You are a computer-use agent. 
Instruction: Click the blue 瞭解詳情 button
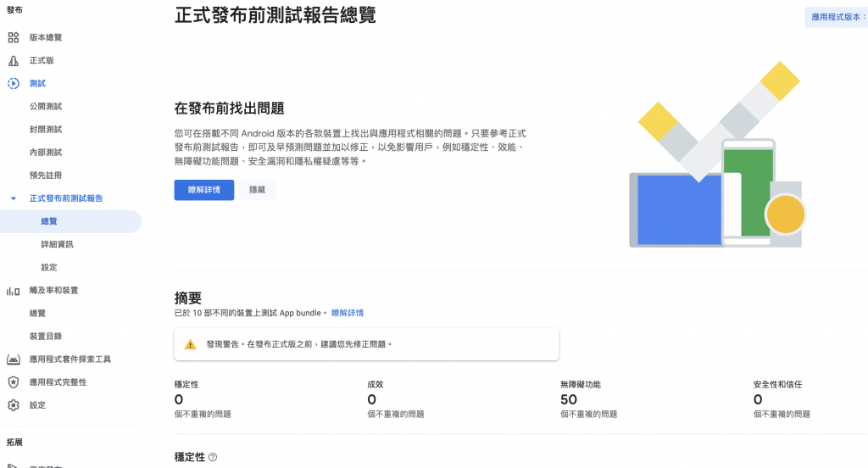click(x=204, y=190)
